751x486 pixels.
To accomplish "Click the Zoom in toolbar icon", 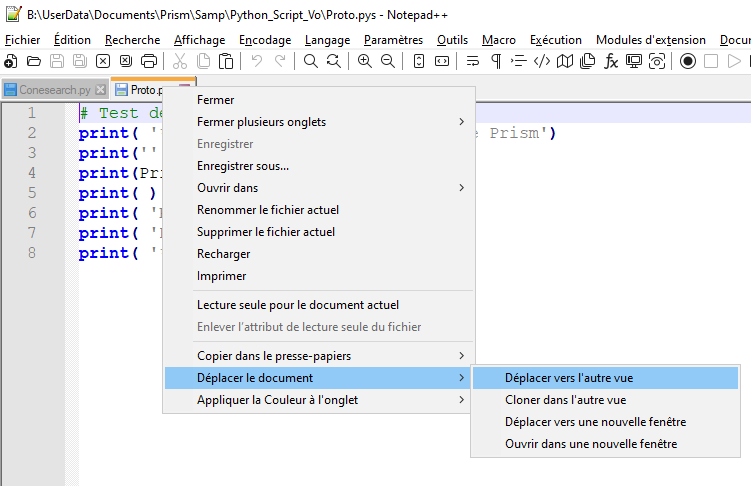I will coord(364,61).
